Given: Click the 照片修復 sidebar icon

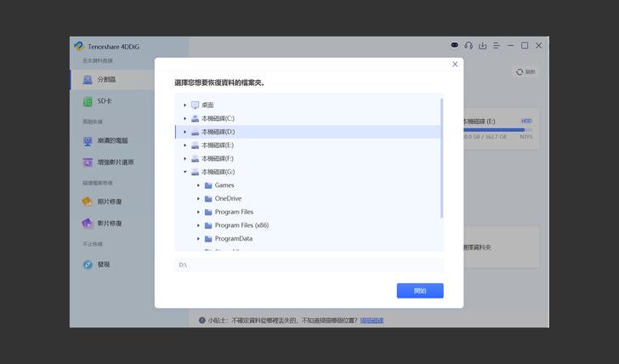Looking at the screenshot, I should pyautogui.click(x=88, y=202).
